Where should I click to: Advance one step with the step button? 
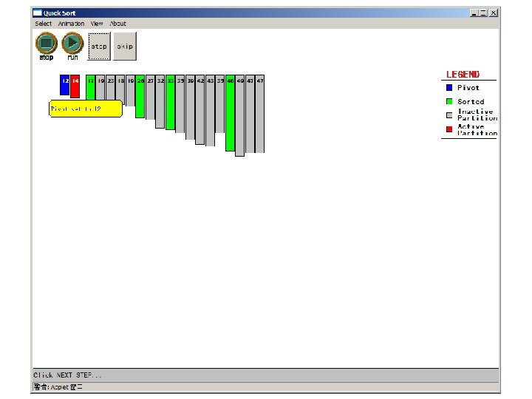coord(99,47)
